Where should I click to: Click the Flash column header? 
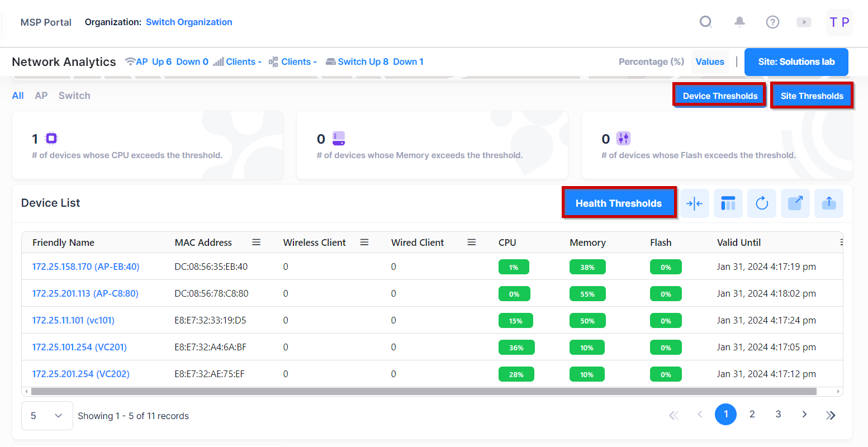tap(661, 242)
